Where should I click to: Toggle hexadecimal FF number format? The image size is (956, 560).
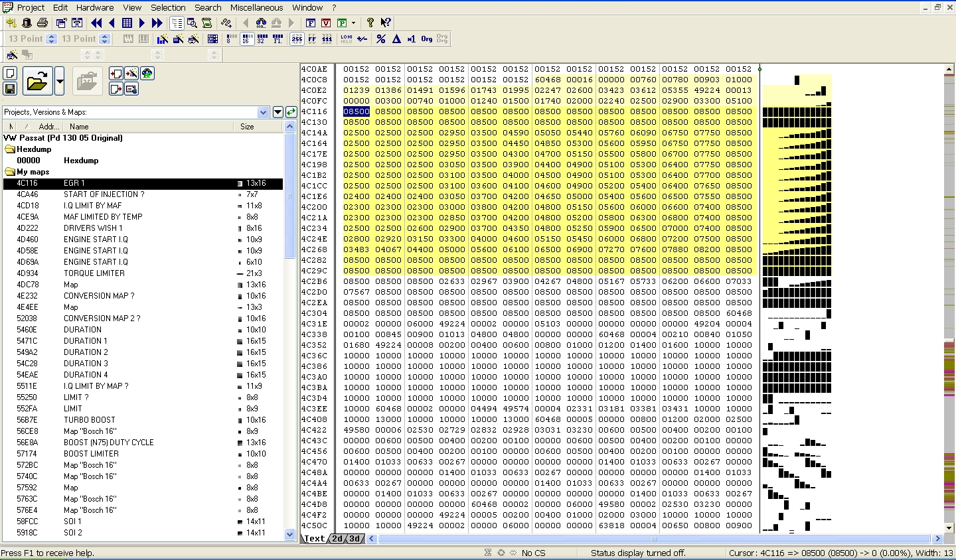(x=312, y=39)
